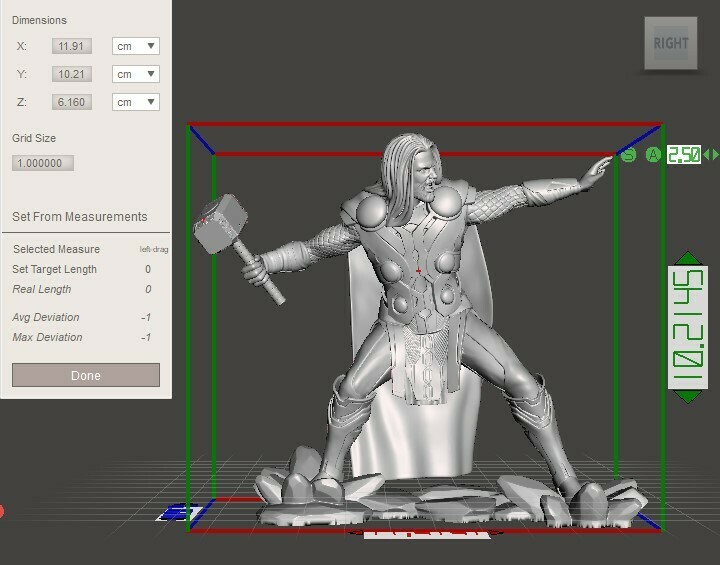This screenshot has height=565, width=720.
Task: Click the Z dimension field showing 6.160
Action: (72, 102)
